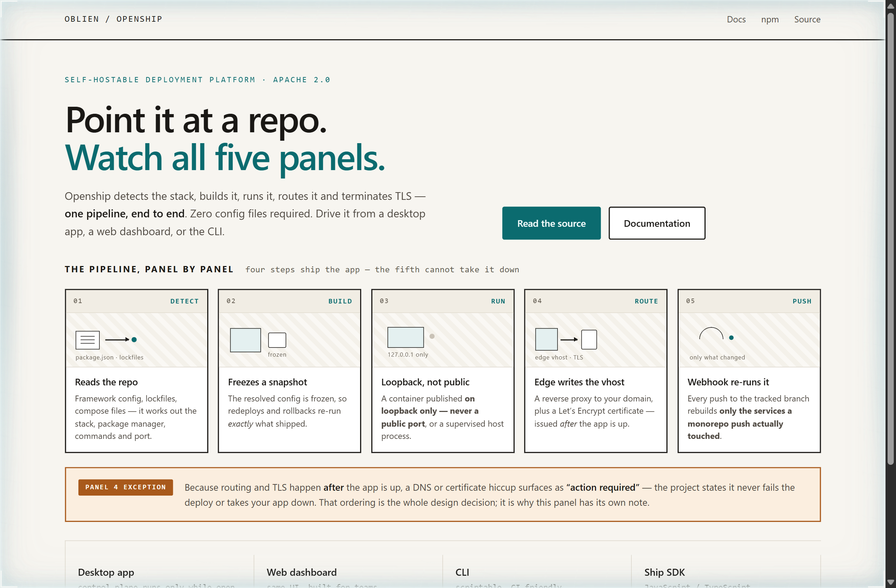Click the arc icon in Push panel

(x=711, y=334)
